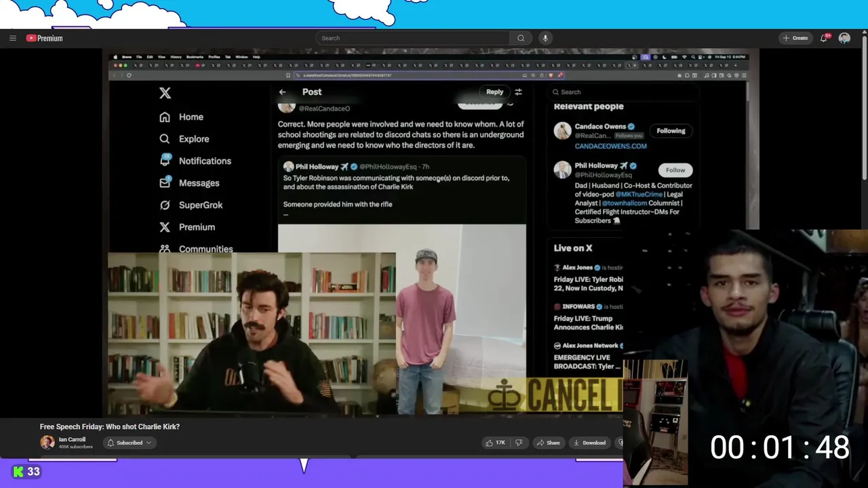The width and height of the screenshot is (868, 488).
Task: Open the File menu in Brave
Action: click(139, 57)
